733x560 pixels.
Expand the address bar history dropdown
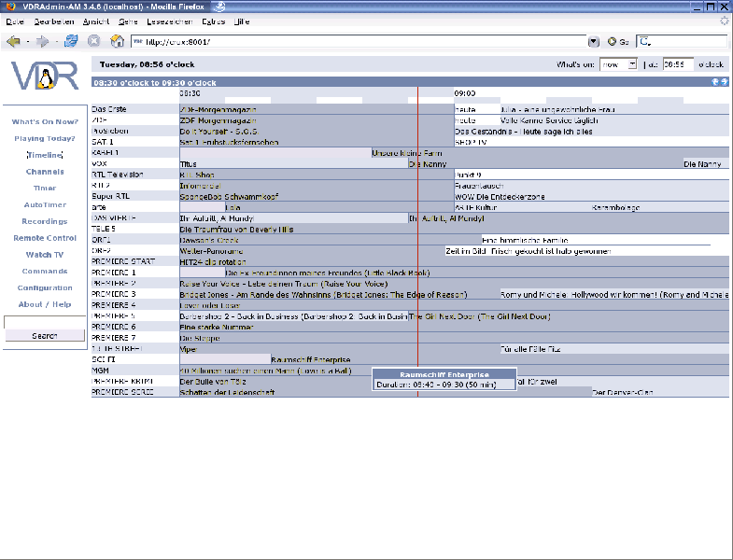coord(594,41)
